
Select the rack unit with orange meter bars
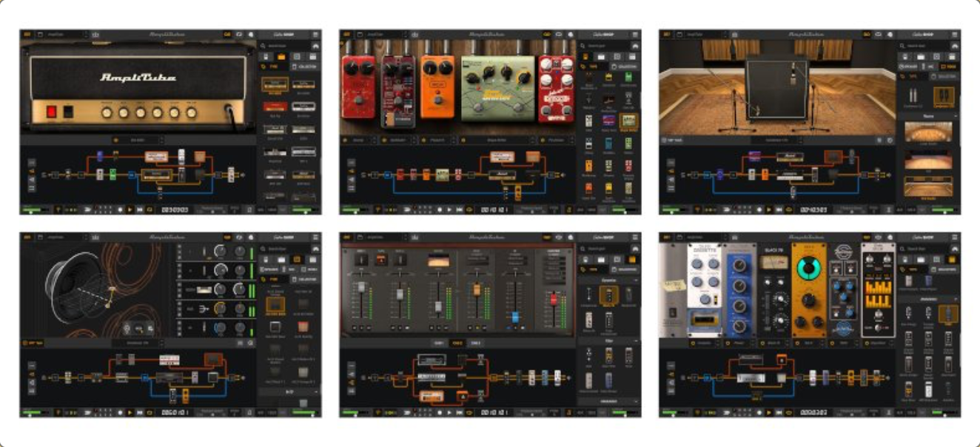click(879, 289)
